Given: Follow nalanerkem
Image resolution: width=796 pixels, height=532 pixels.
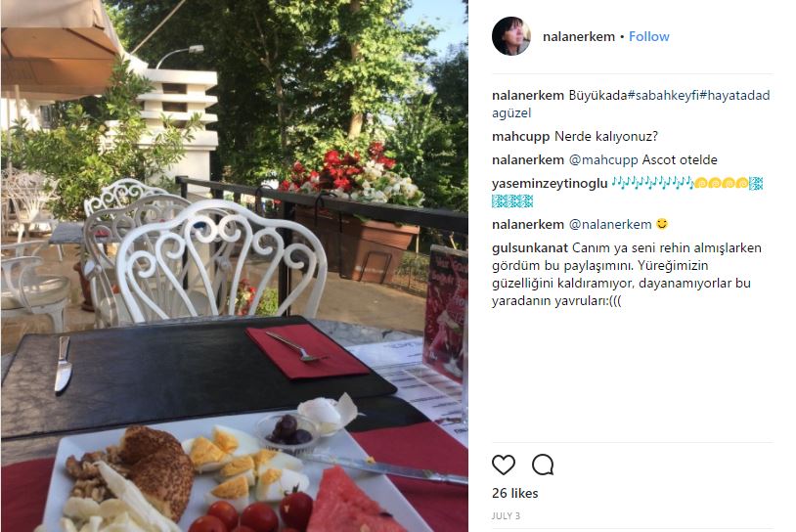Looking at the screenshot, I should [x=648, y=36].
